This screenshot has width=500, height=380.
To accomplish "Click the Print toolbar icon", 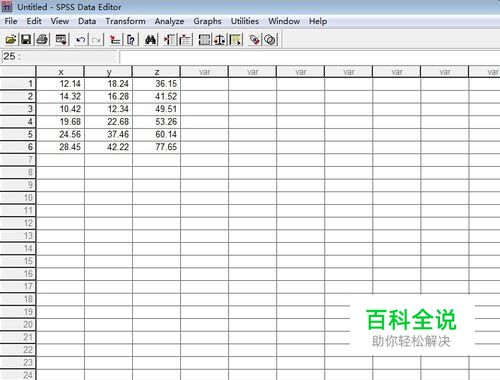I will pos(42,40).
